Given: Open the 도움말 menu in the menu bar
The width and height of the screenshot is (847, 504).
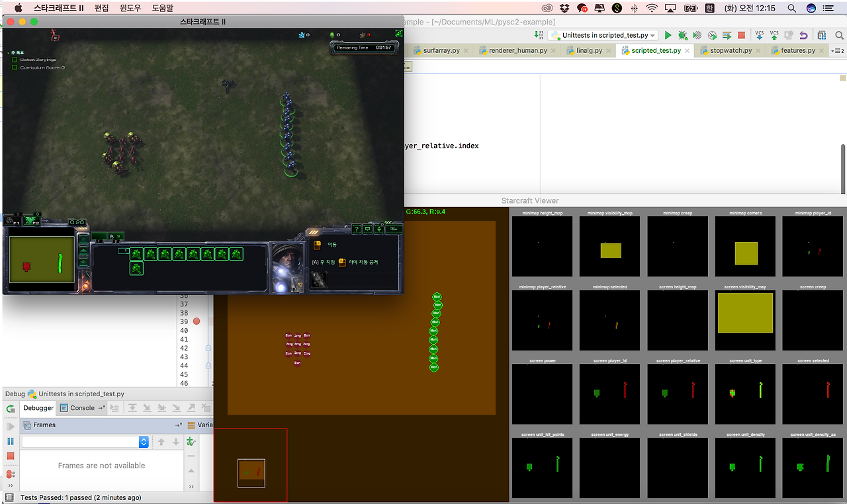Looking at the screenshot, I should coord(163,8).
